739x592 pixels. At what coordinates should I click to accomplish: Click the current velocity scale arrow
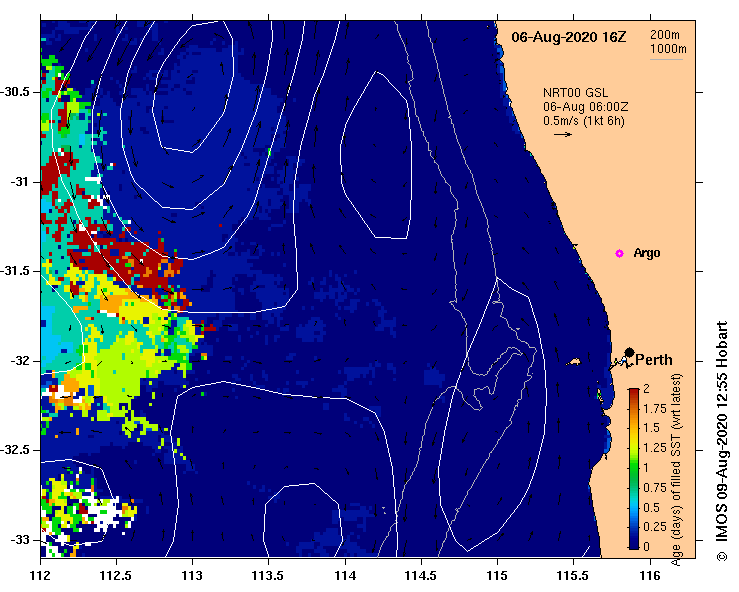563,134
